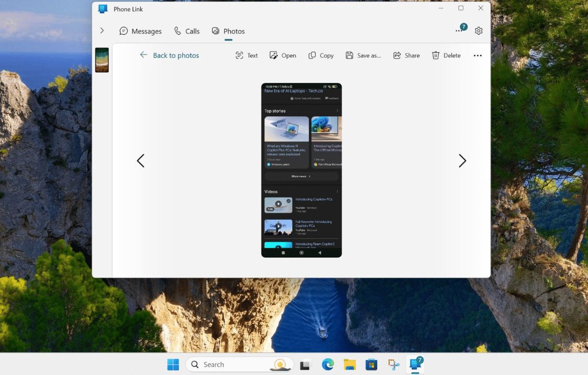Show the next photo
The width and height of the screenshot is (588, 375).
(x=462, y=161)
